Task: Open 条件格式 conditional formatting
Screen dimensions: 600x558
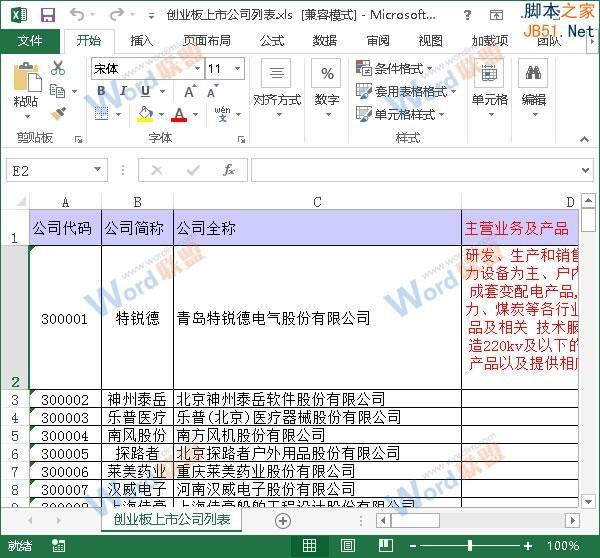Action: [394, 69]
